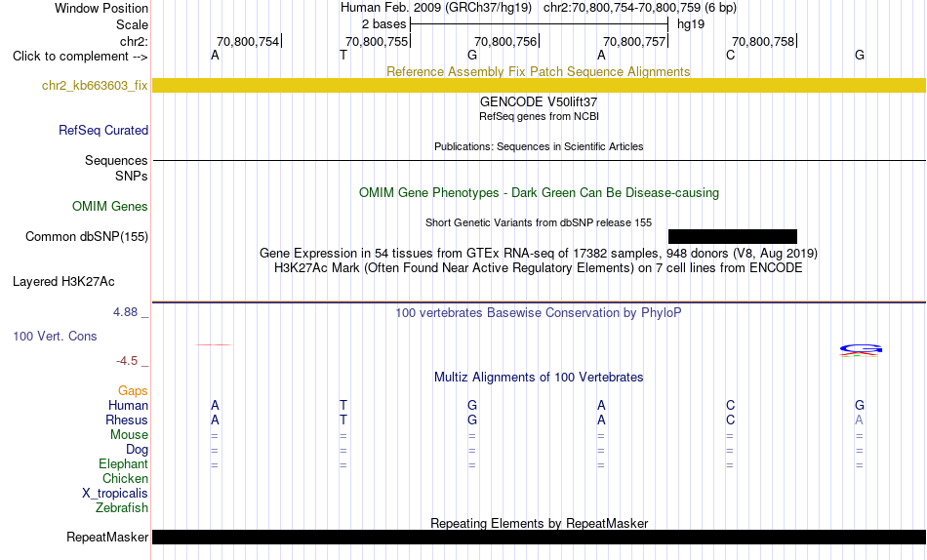Viewport: 927px width, 560px height.
Task: Click the 'GENCODE V50lift37' track title
Action: [x=539, y=101]
